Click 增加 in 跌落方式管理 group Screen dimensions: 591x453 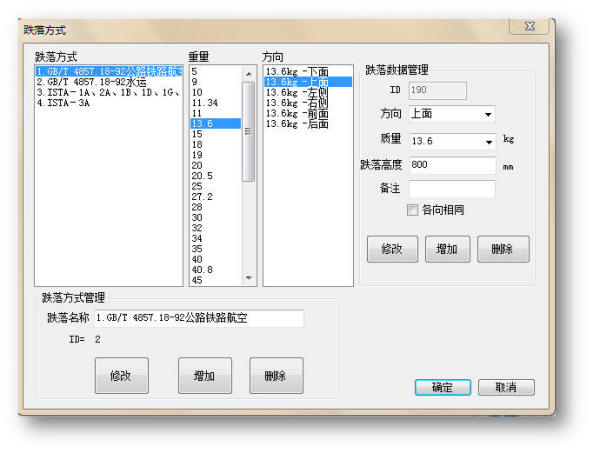[205, 375]
